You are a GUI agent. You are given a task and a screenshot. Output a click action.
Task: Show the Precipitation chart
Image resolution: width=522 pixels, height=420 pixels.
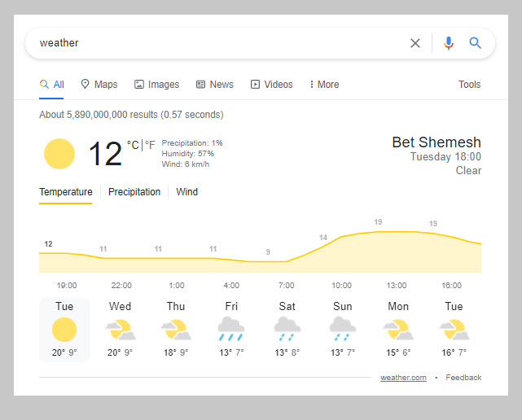[134, 192]
